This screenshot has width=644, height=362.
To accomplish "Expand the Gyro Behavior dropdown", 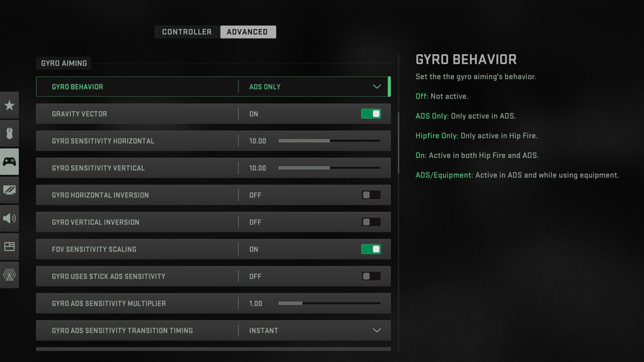I will pos(377,87).
